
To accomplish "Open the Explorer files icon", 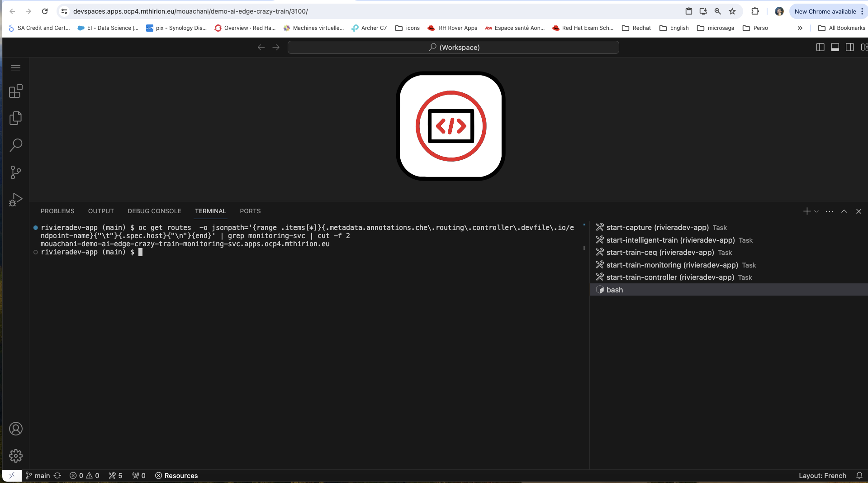I will 15,118.
